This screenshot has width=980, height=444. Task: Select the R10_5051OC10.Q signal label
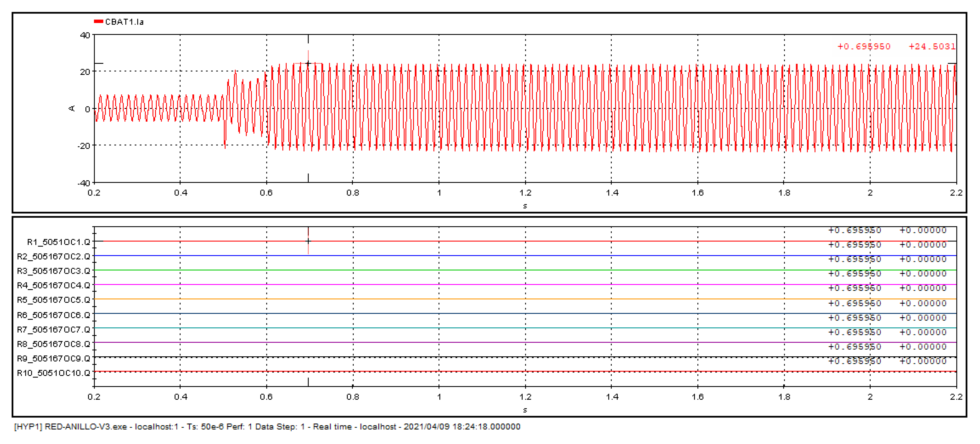pos(53,373)
